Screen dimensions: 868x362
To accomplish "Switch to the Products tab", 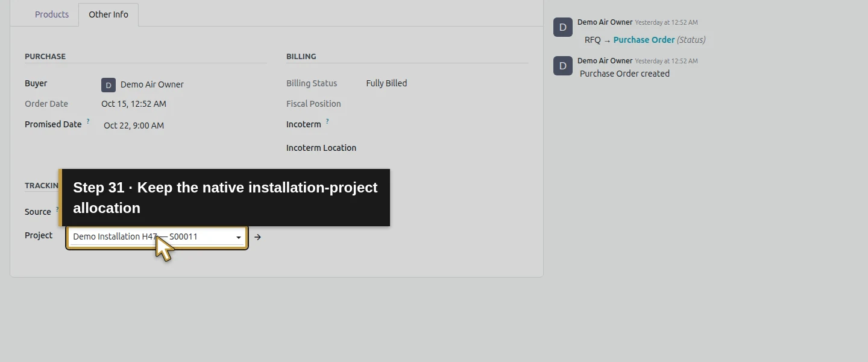I will [x=52, y=14].
